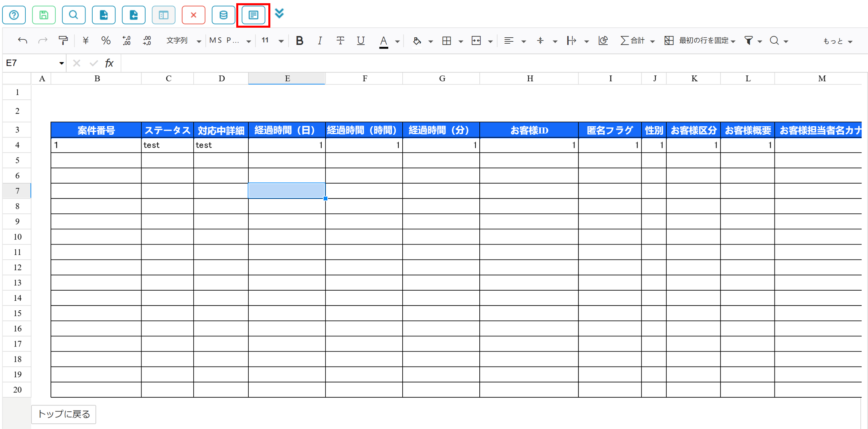
Task: Confirm entry with formula bar checkmark
Action: click(x=93, y=63)
